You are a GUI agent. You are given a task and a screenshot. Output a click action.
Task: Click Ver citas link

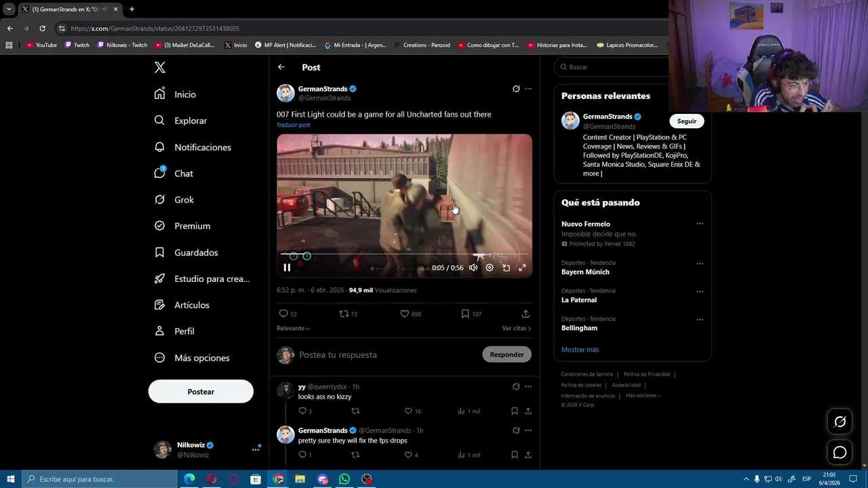[x=516, y=328]
